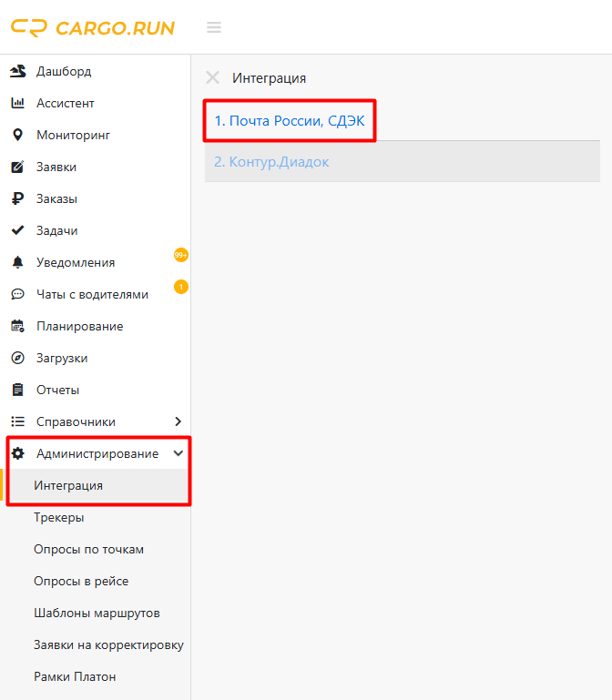Click the Планирование calendar icon
Viewport: 612px width, 700px height.
17,326
